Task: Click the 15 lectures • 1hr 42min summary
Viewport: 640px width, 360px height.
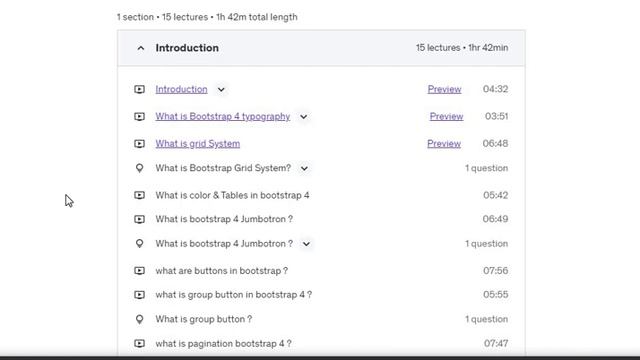Action: pos(462,48)
